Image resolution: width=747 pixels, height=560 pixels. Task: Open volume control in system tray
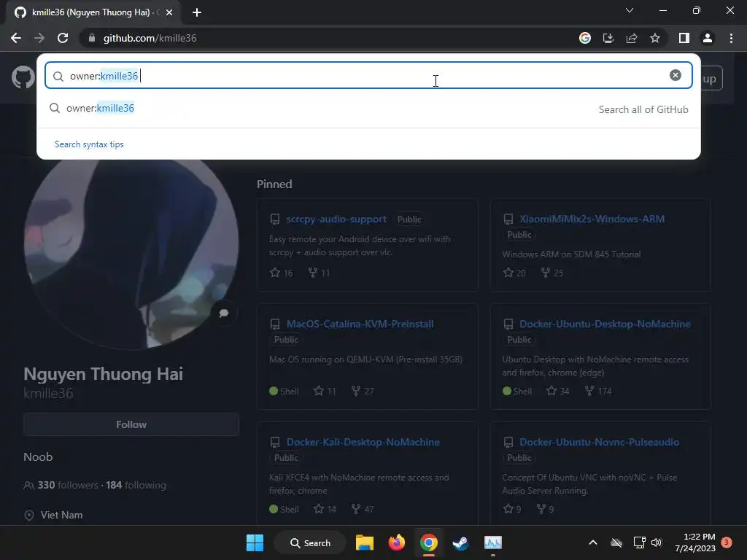point(657,542)
